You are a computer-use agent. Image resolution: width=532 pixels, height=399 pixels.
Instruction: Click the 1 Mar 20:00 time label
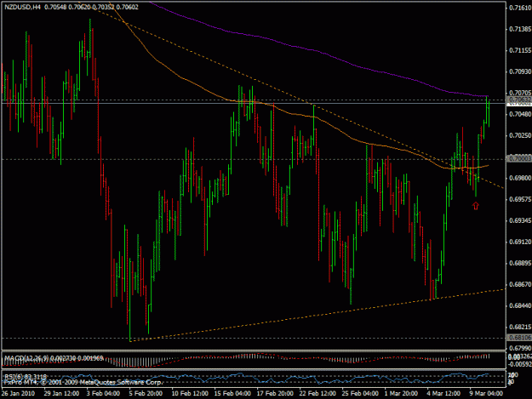coord(401,393)
